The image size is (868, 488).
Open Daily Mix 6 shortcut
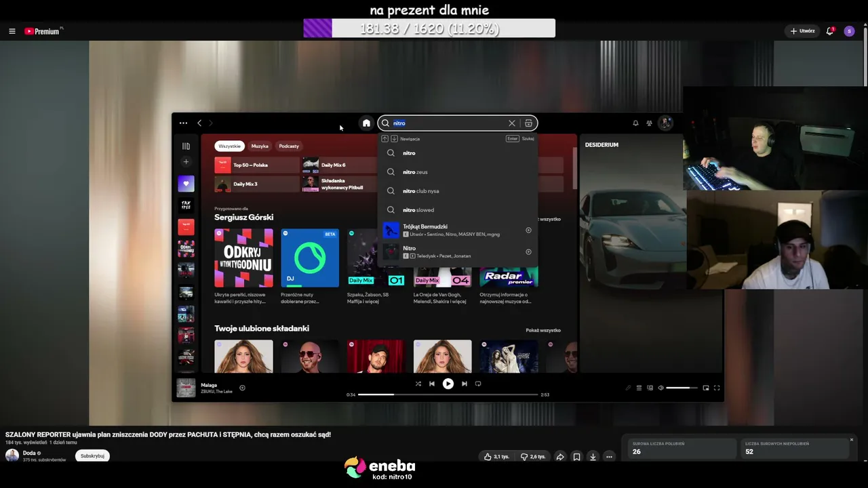(x=340, y=165)
